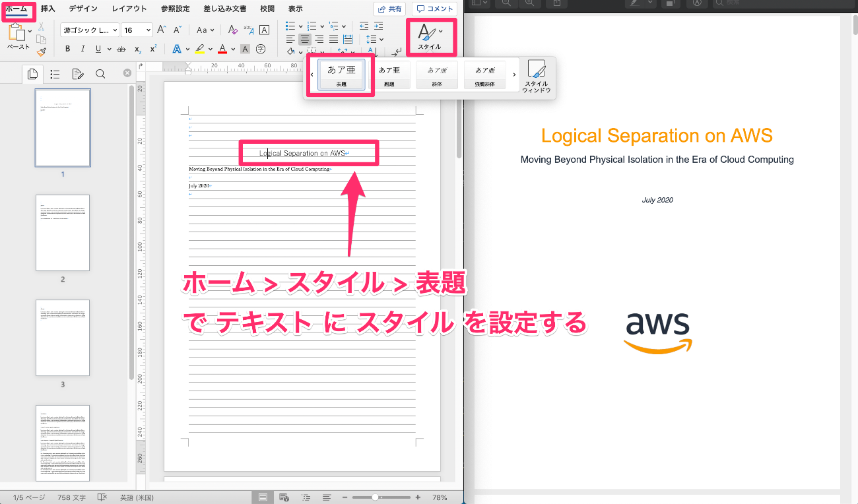The image size is (858, 504).
Task: Open the Review (校閲) ribbon tab
Action: click(x=267, y=9)
